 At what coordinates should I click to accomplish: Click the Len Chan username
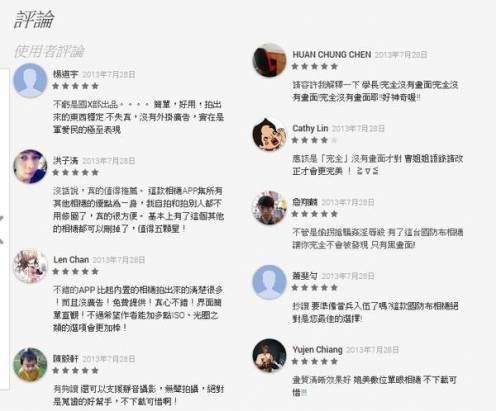[x=71, y=260]
